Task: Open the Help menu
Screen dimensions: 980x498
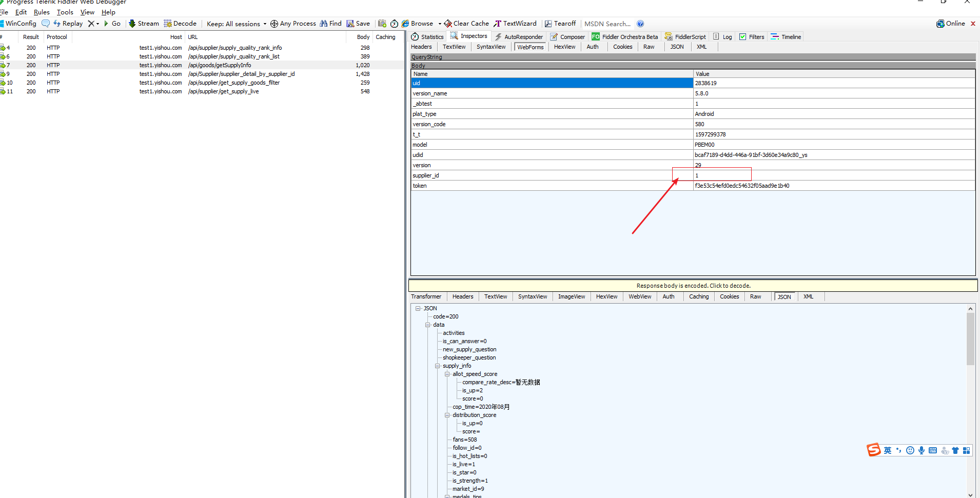Action: pyautogui.click(x=108, y=12)
